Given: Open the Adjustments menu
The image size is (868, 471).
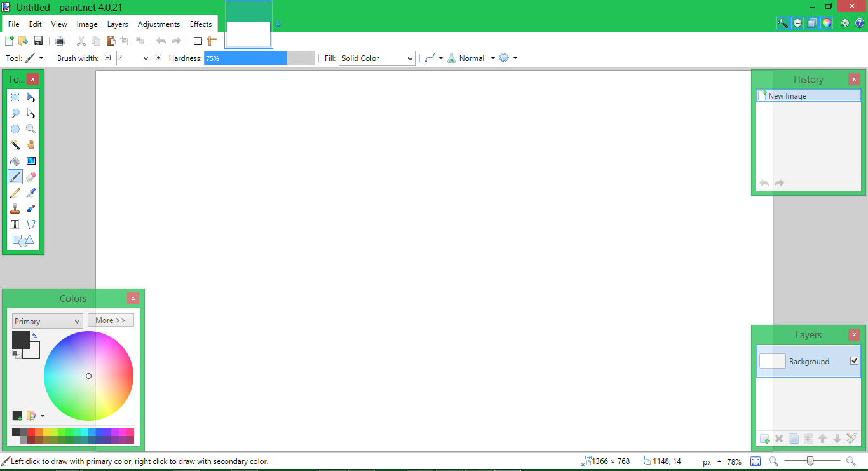Looking at the screenshot, I should (x=158, y=24).
